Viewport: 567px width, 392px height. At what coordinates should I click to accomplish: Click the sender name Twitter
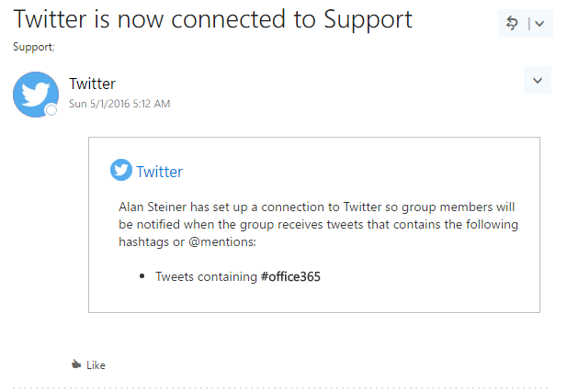pyautogui.click(x=92, y=84)
